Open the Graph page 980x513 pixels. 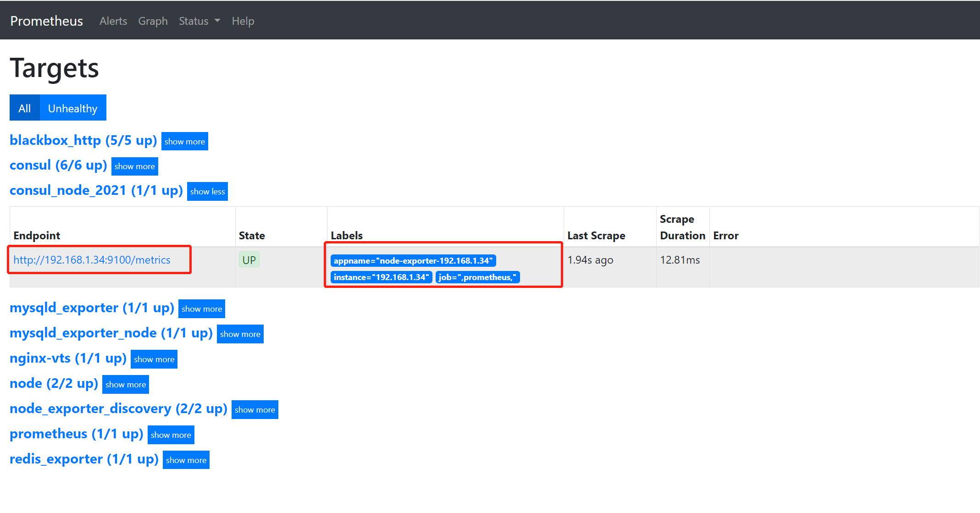(153, 21)
